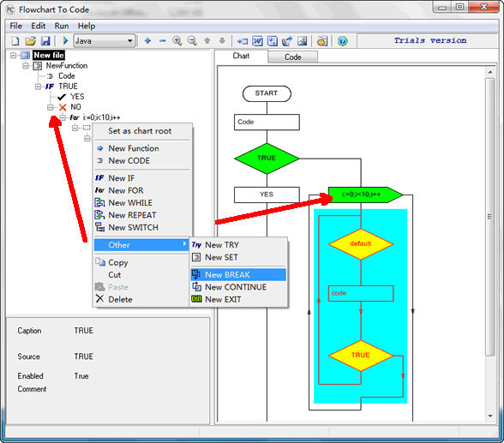
Task: Run code generation with the play icon
Action: [65, 41]
